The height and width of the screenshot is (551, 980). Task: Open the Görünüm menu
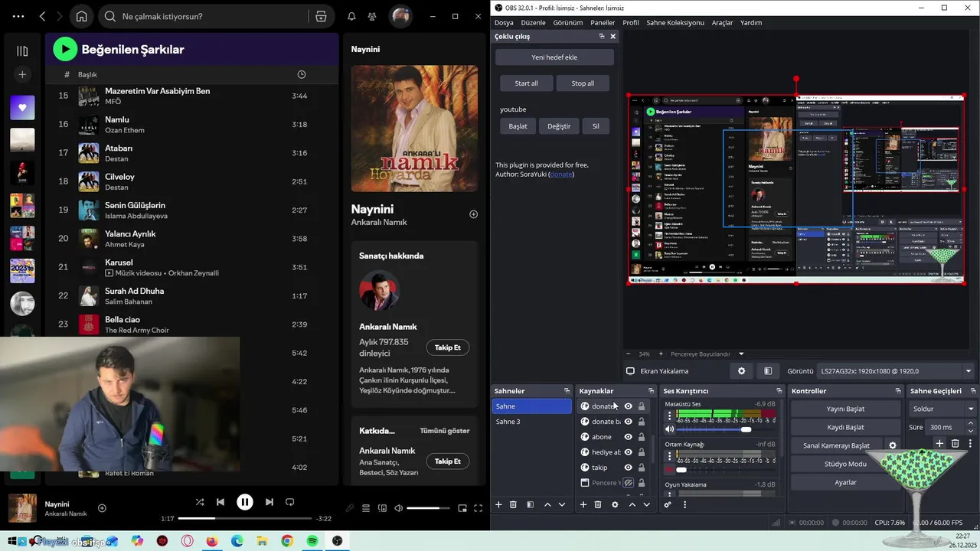[568, 23]
